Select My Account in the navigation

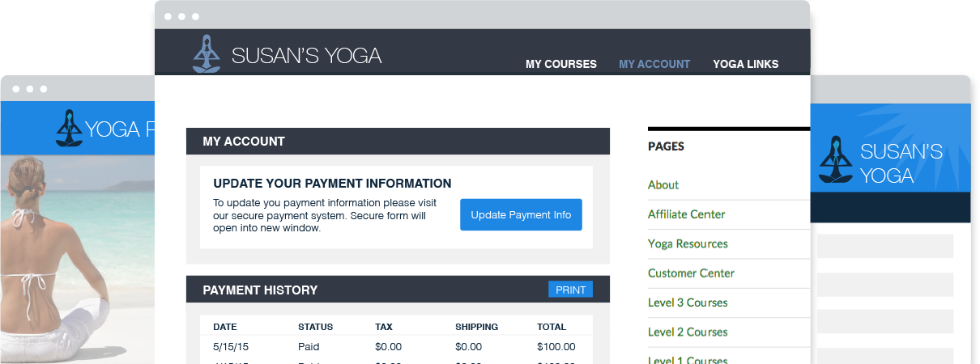tap(654, 64)
